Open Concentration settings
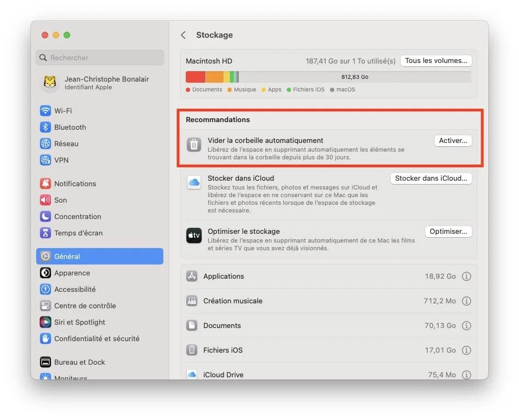The image size is (519, 420). 100,217
